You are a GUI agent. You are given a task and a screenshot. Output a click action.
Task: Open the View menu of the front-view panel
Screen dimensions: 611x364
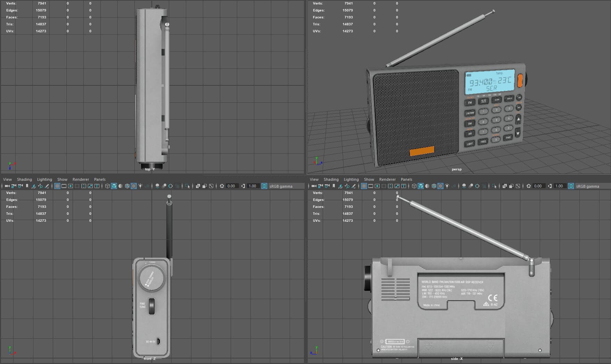(7, 179)
